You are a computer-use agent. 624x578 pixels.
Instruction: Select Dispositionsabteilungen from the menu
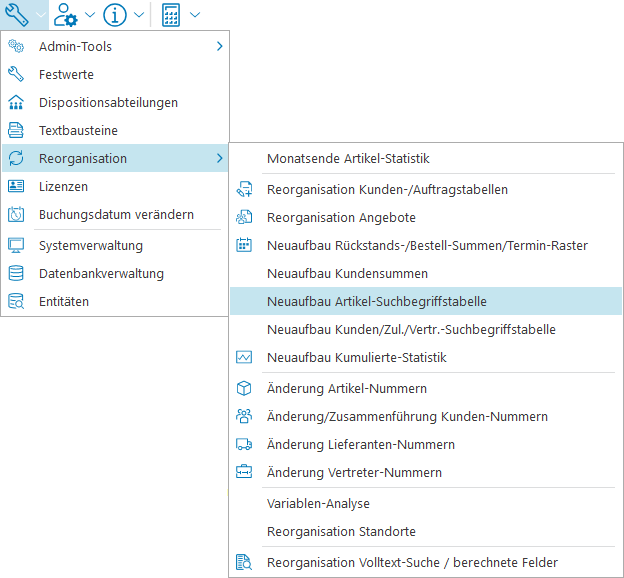pos(108,102)
